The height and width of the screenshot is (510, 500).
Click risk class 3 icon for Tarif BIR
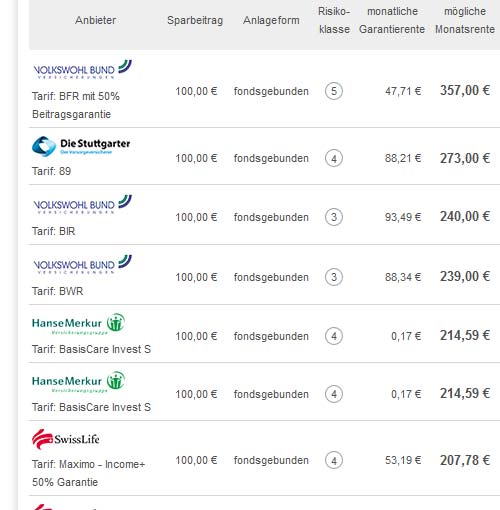coord(334,217)
